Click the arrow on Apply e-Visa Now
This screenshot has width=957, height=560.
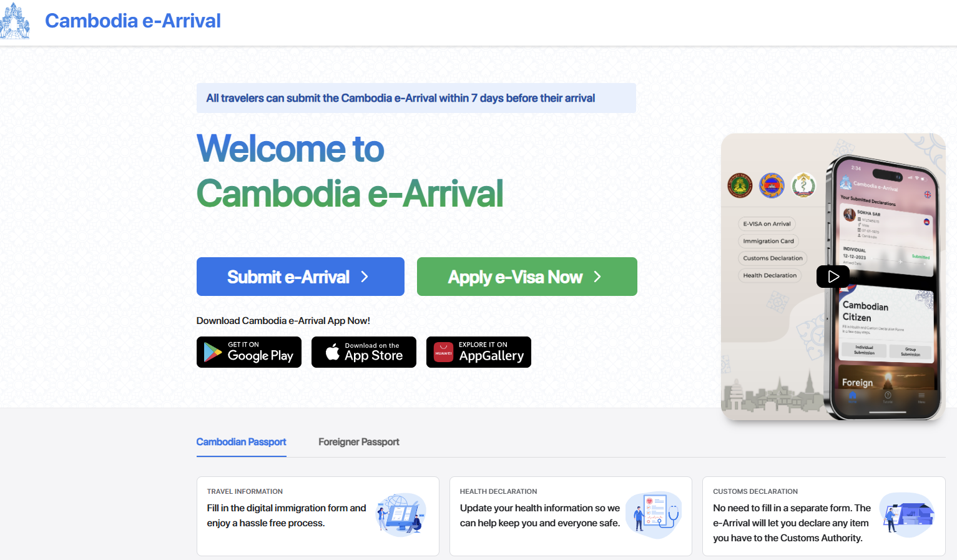click(x=597, y=277)
